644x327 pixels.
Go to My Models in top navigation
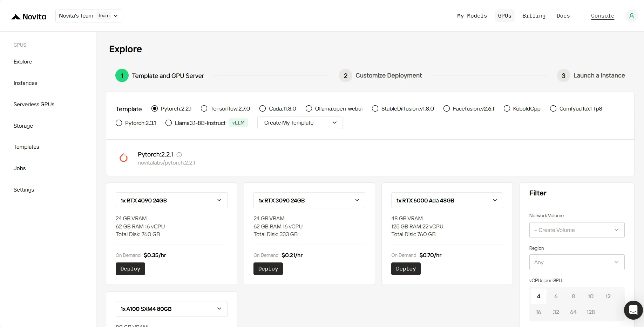(472, 16)
